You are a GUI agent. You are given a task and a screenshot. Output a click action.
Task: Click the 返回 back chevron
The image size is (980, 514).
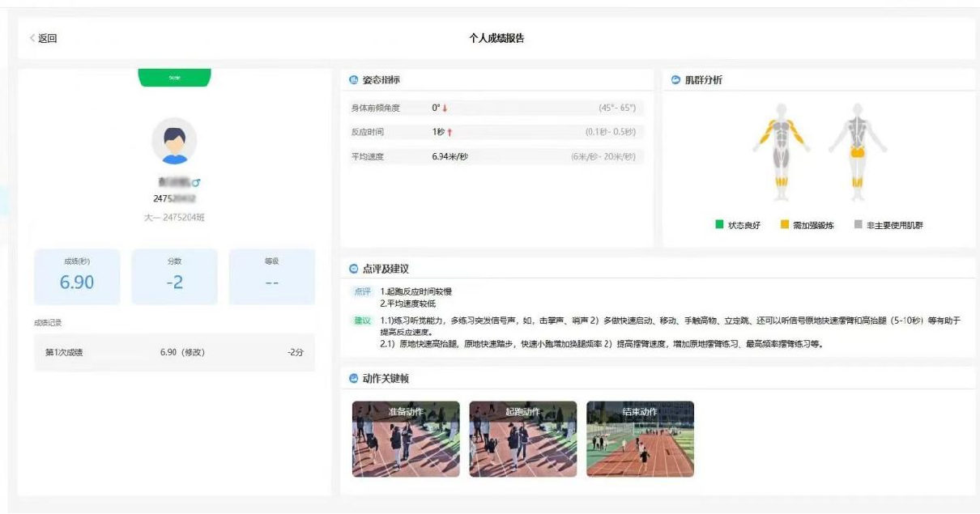[x=32, y=38]
